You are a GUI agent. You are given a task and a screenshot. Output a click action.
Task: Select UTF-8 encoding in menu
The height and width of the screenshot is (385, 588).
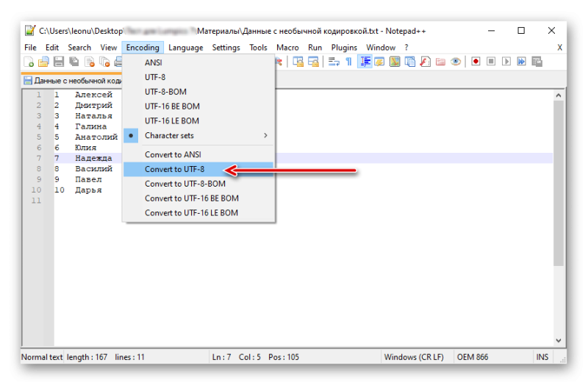pos(198,77)
